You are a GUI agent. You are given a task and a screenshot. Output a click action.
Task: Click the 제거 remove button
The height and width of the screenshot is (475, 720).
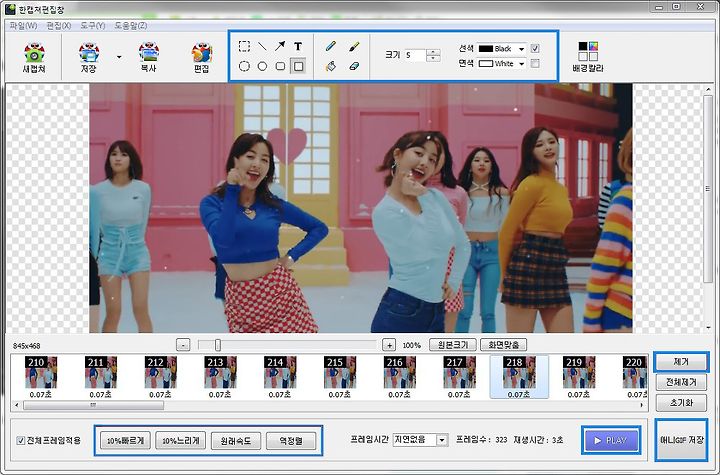pos(681,362)
